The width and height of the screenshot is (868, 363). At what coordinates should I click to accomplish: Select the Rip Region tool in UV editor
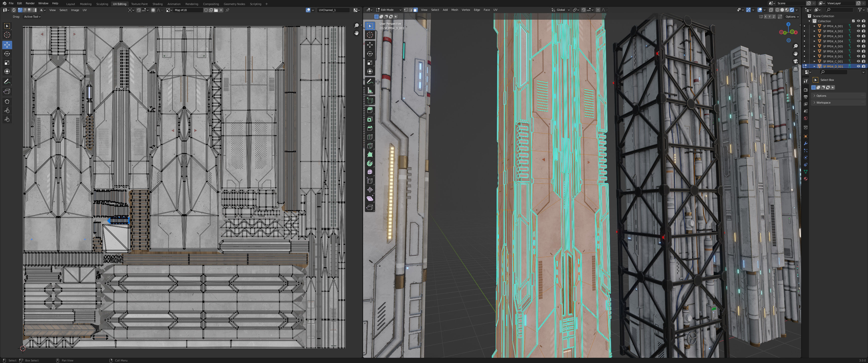click(x=7, y=91)
